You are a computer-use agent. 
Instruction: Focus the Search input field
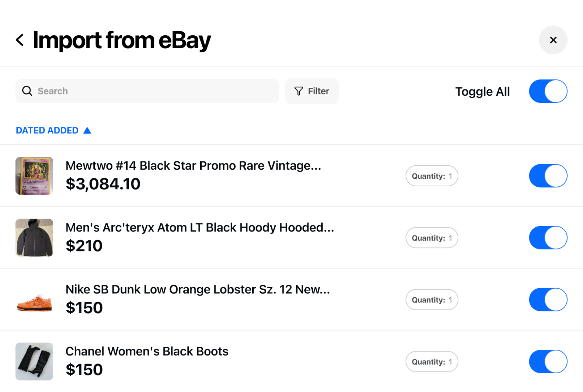click(x=147, y=91)
